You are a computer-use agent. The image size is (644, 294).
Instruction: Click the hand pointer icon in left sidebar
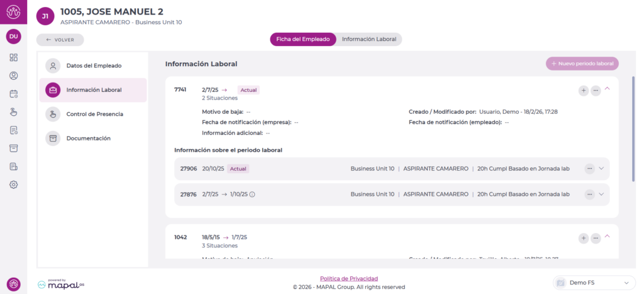[x=14, y=112]
